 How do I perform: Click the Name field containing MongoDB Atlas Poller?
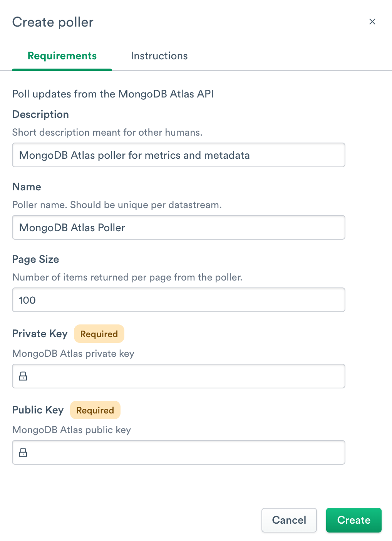[x=178, y=227]
